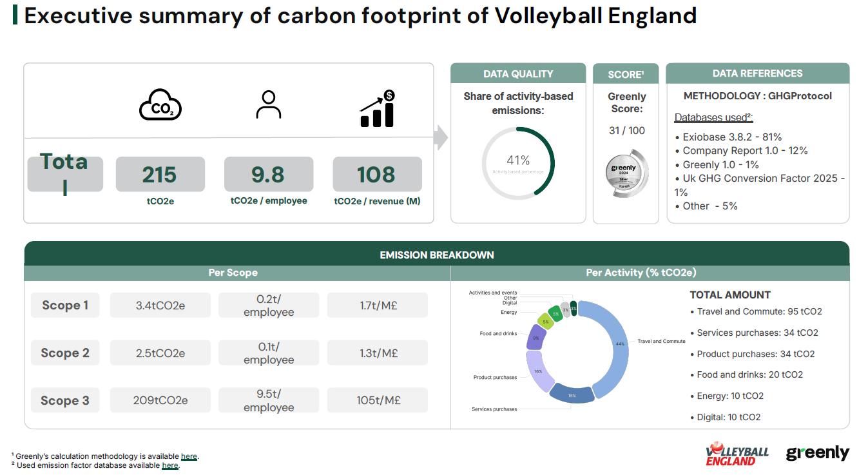Click the '31 / 100' Greenly score text
This screenshot has height=475, width=868.
tap(627, 130)
